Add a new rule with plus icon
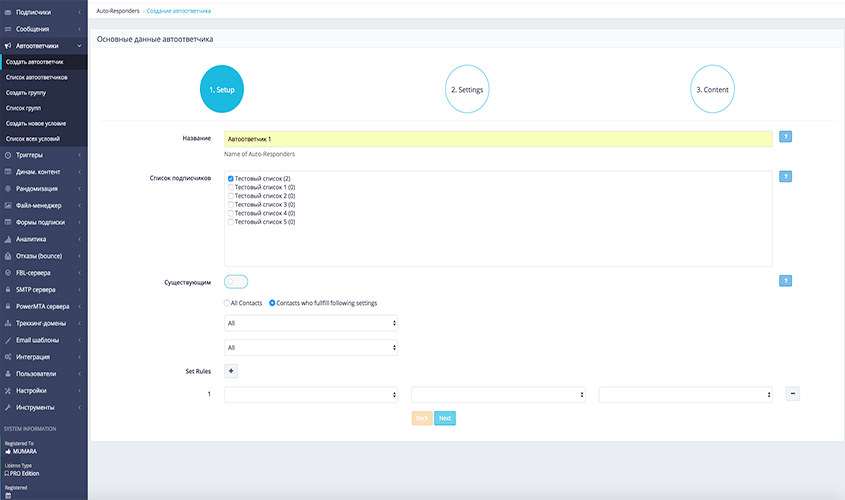 [231, 371]
